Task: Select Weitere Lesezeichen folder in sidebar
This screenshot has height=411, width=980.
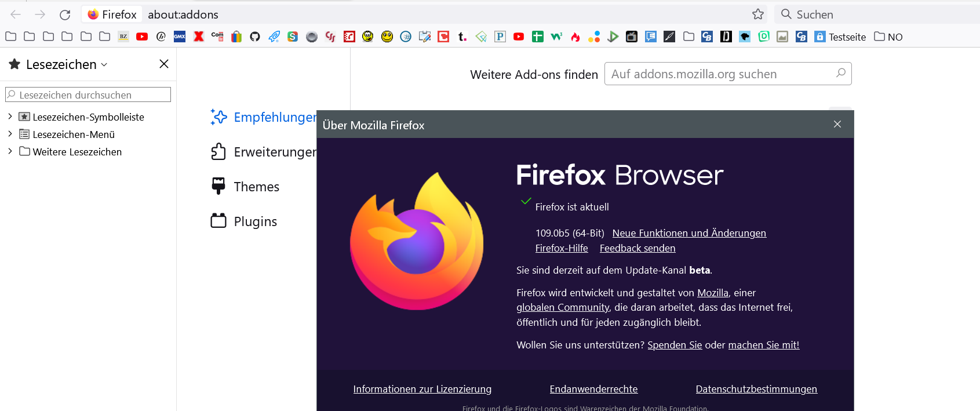Action: (x=77, y=152)
